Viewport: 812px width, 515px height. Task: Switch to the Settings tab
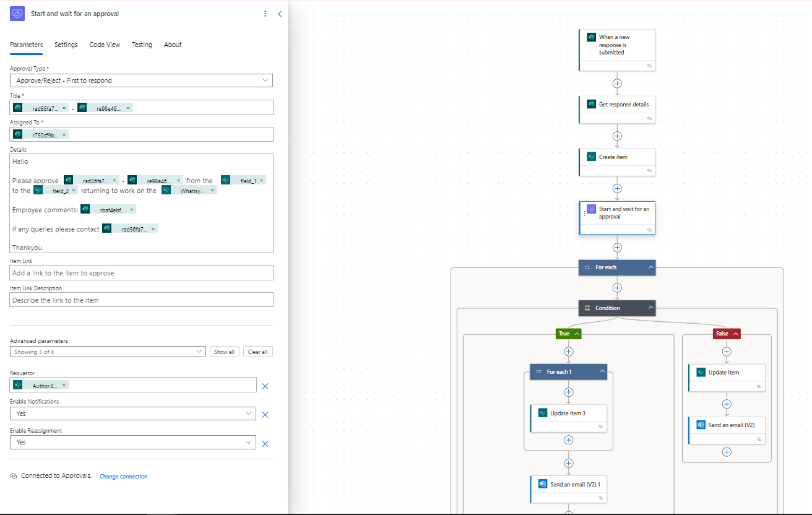pyautogui.click(x=66, y=45)
